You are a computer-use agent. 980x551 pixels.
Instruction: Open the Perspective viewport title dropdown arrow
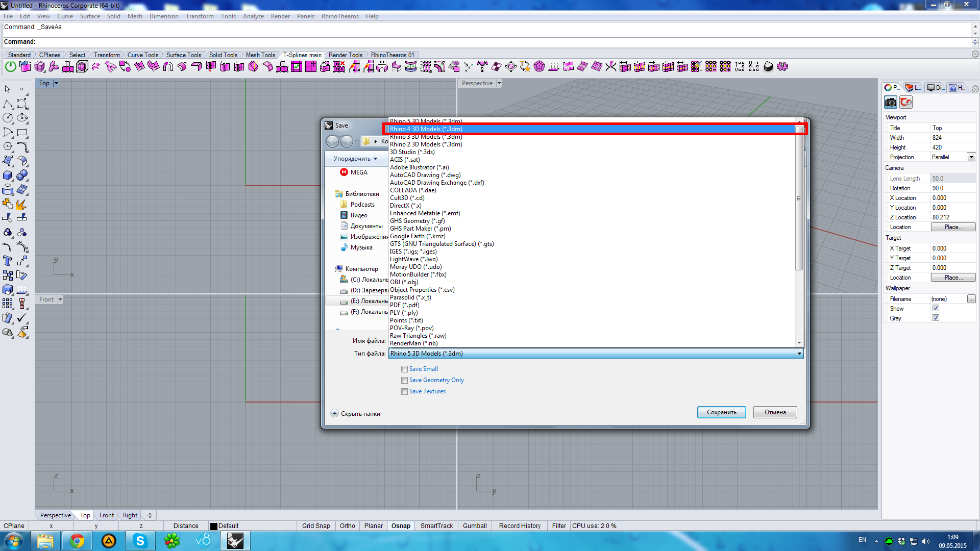(x=499, y=83)
